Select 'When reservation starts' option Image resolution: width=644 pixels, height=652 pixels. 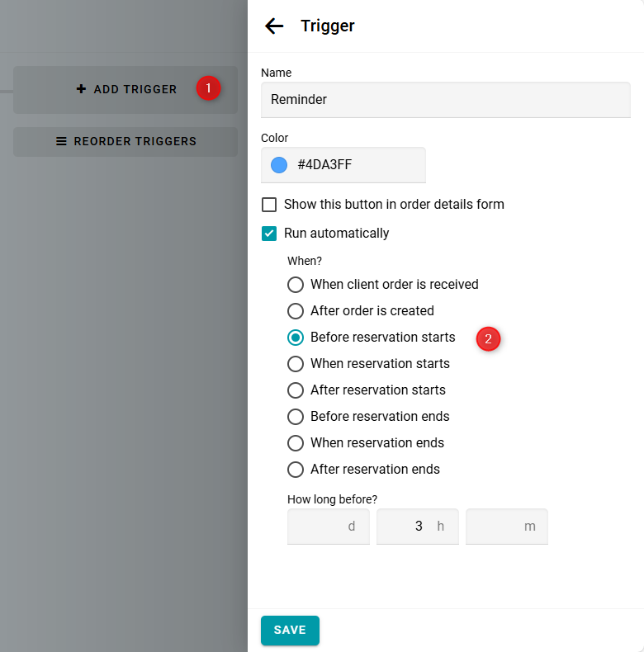coord(296,364)
